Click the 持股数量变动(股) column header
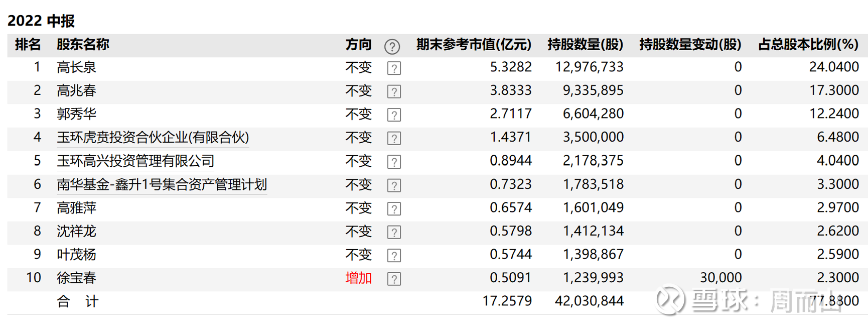Image resolution: width=868 pixels, height=328 pixels. (690, 45)
